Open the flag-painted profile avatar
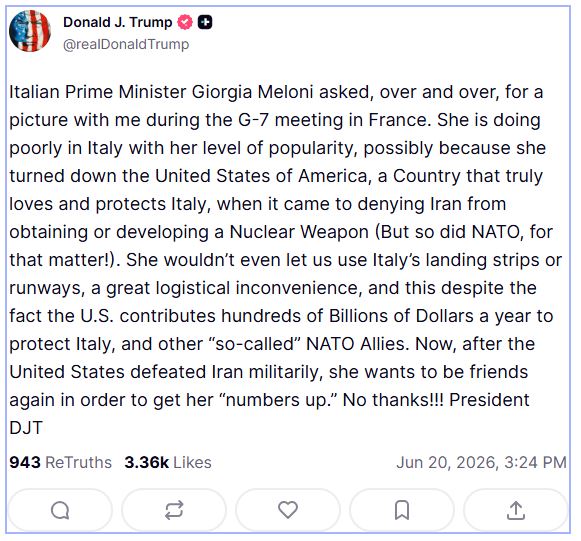The width and height of the screenshot is (581, 541). 30,31
